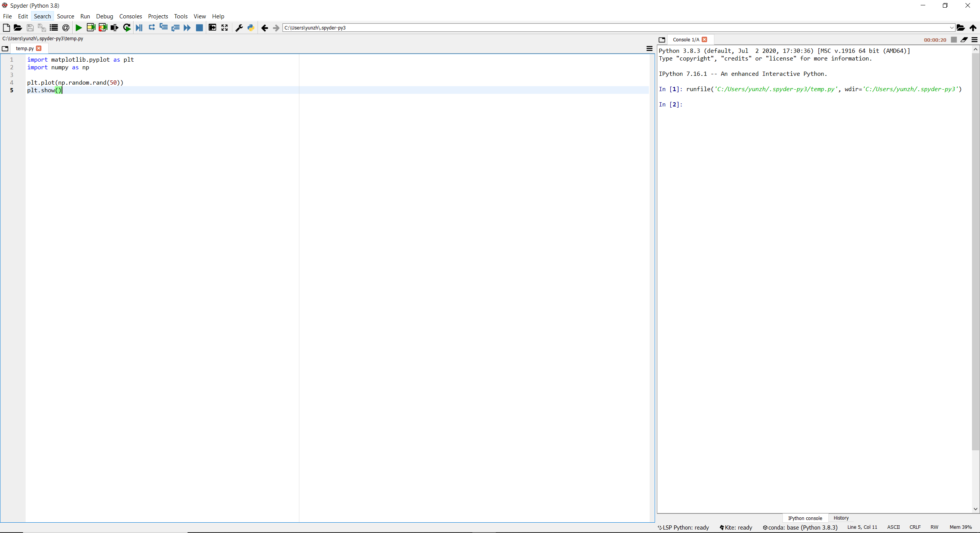
Task: Click Kite ready status indicator
Action: coord(736,527)
